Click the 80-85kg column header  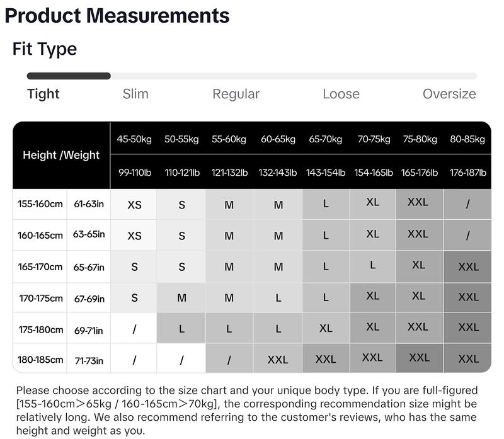(467, 139)
